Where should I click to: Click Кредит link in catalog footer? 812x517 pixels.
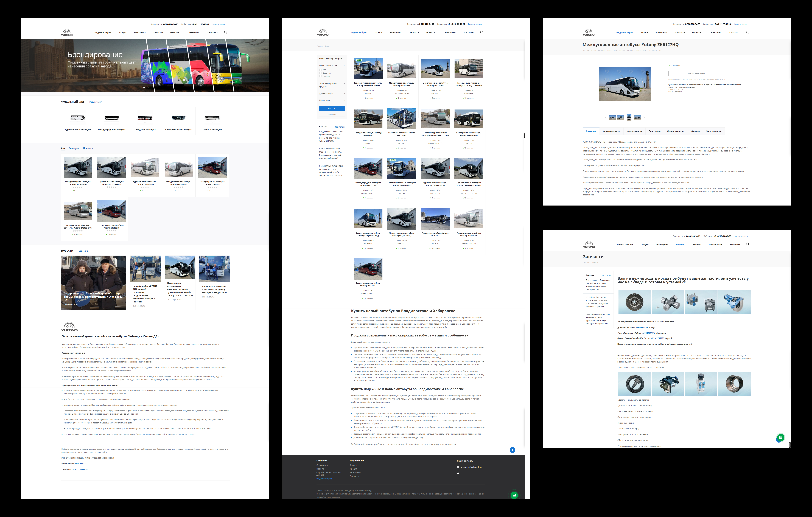[x=353, y=469]
